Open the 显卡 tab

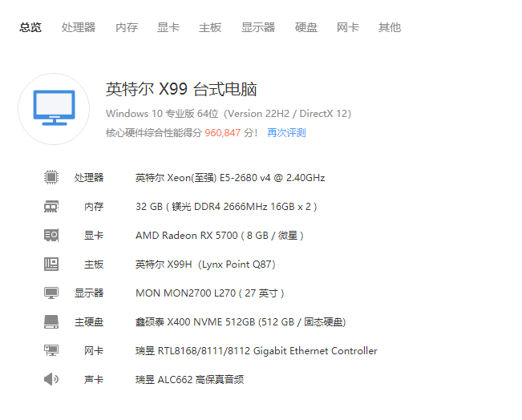[x=168, y=27]
